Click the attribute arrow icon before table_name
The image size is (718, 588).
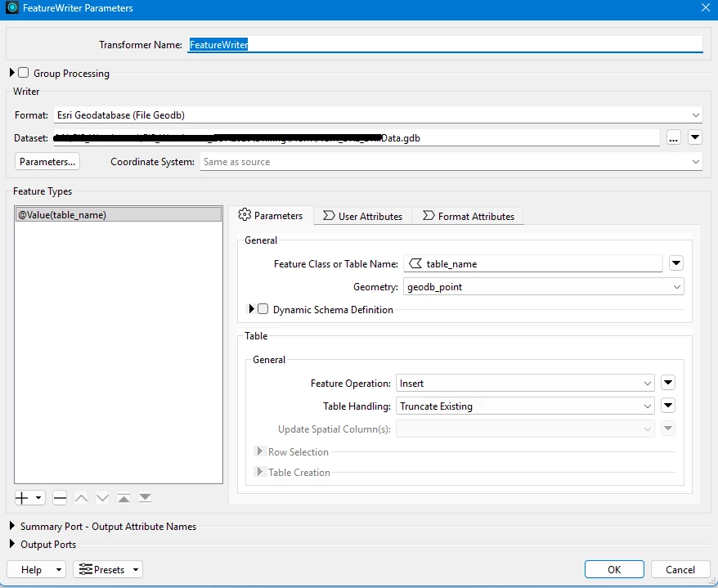(415, 264)
